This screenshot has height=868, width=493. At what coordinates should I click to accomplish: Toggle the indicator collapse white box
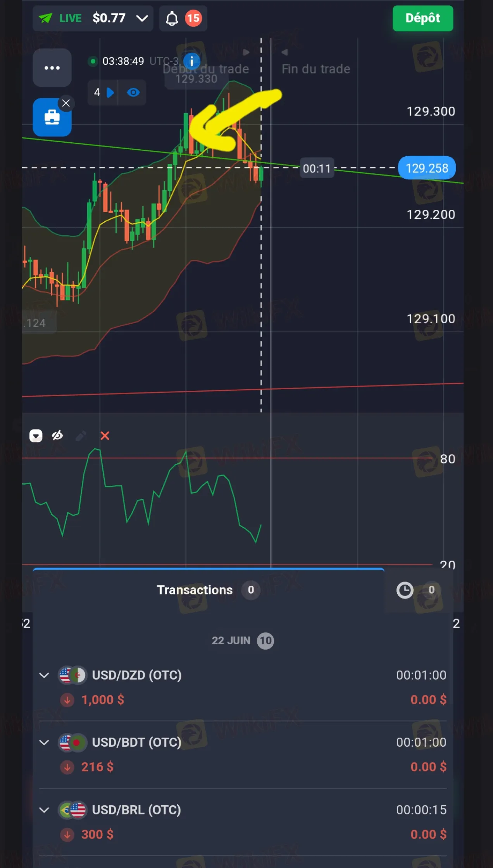click(36, 436)
